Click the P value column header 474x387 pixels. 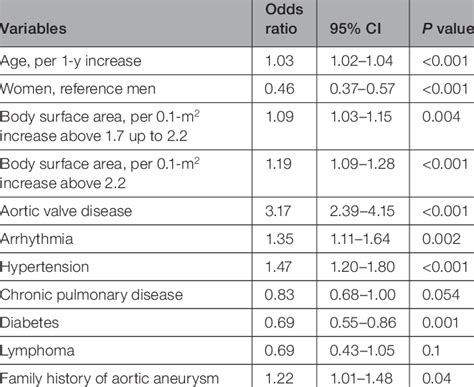448,29
